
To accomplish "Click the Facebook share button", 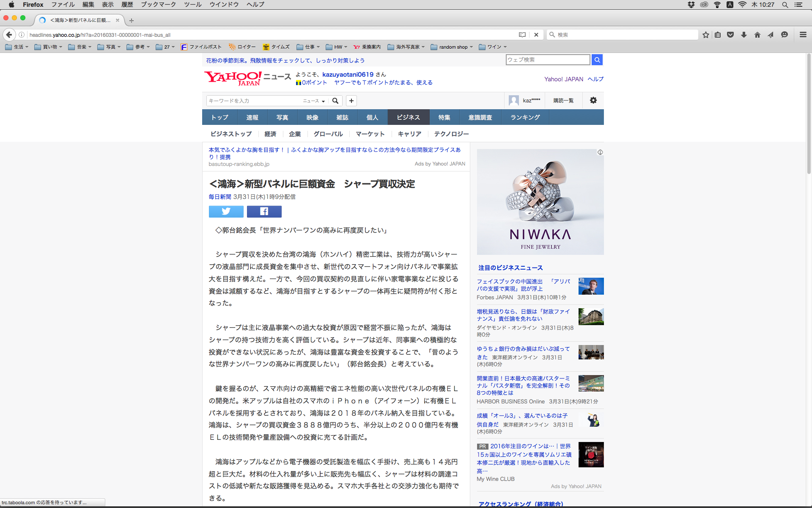I will 264,211.
